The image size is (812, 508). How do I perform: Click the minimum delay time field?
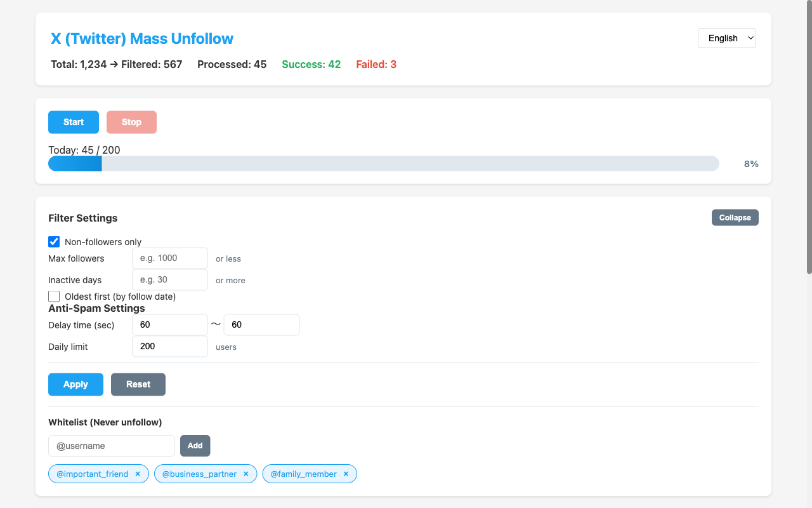tap(170, 324)
